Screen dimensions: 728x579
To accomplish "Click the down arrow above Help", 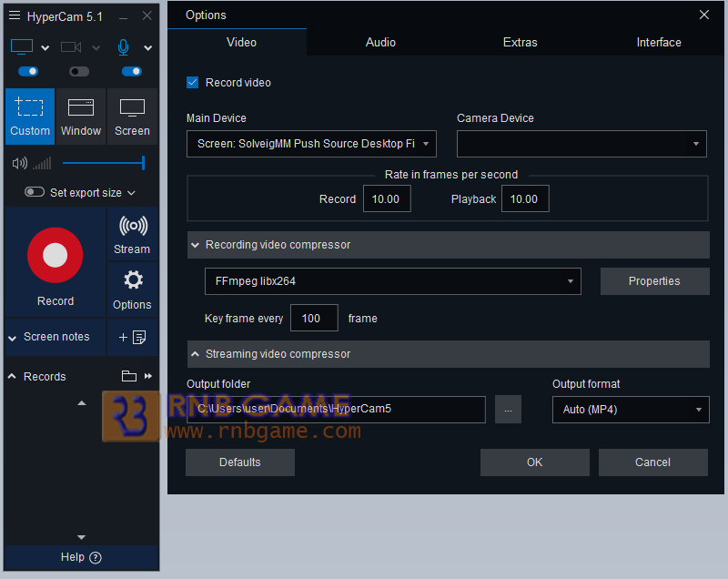I will (x=81, y=537).
